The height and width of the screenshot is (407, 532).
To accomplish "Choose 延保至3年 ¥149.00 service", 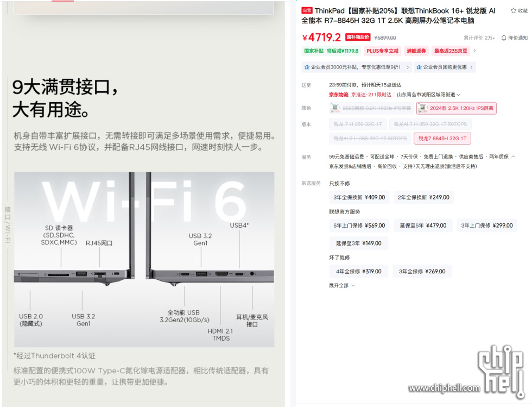I will (x=359, y=243).
